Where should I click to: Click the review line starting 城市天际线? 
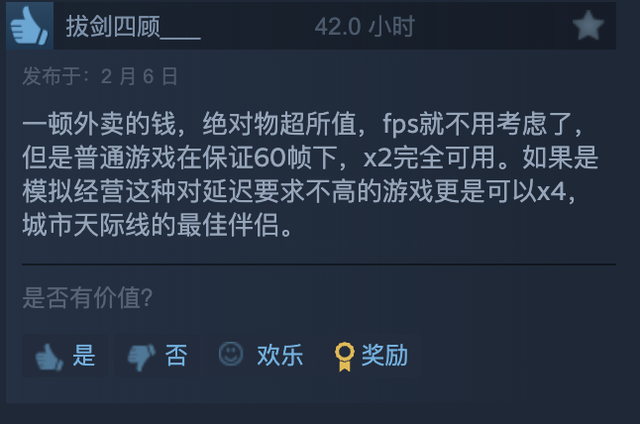point(158,225)
